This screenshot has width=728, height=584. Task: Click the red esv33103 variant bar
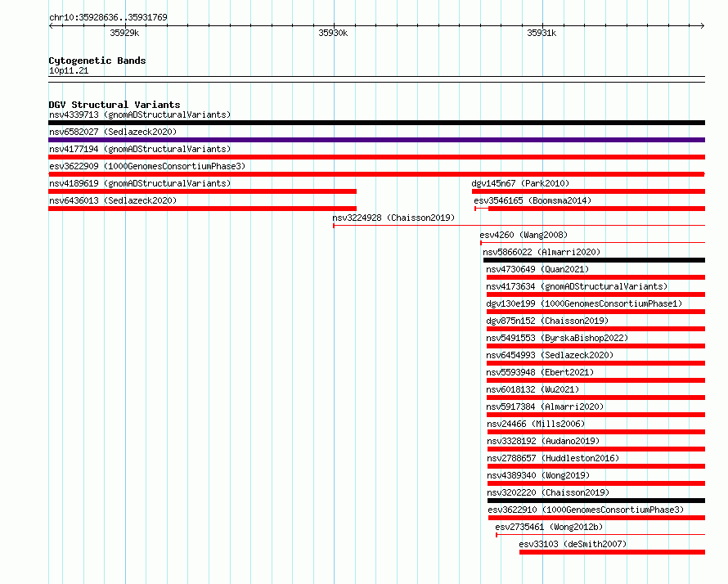(x=612, y=552)
